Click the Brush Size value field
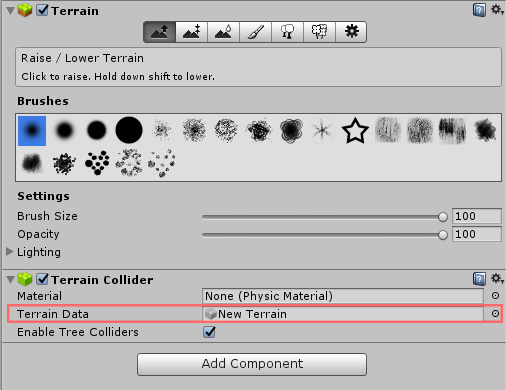This screenshot has height=390, width=506. pos(477,216)
